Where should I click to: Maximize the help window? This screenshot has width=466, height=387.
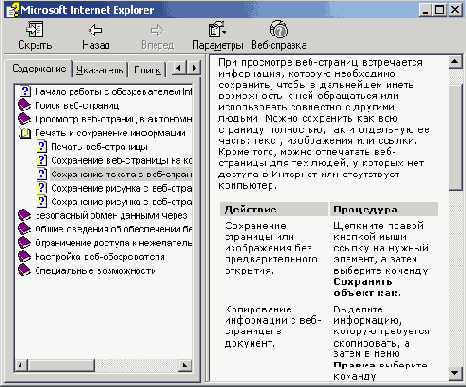click(439, 10)
